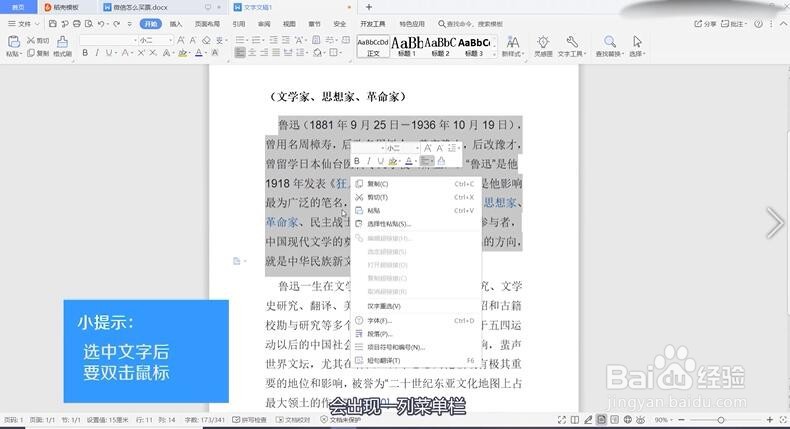Viewport: 790px width, 429px height.
Task: Click the decrease font size icon in ribbon
Action: pos(193,40)
